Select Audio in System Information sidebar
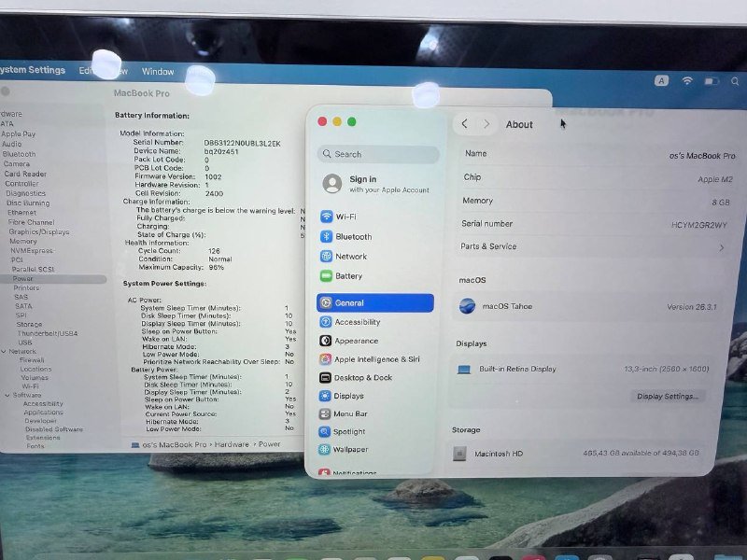The width and height of the screenshot is (747, 560). tap(11, 144)
